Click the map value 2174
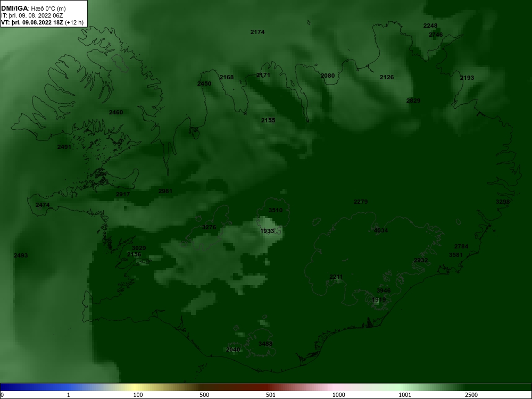Image resolution: width=532 pixels, height=399 pixels. tap(257, 32)
